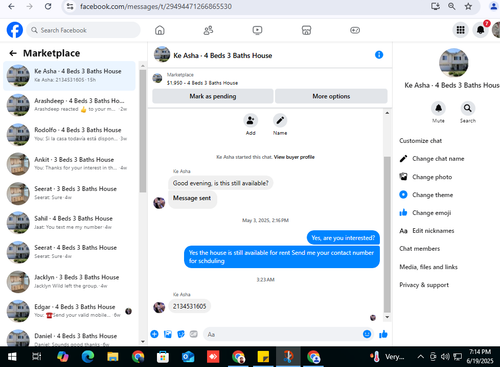
Task: Click the Ke Asha profile picture in info panel
Action: 453,63
